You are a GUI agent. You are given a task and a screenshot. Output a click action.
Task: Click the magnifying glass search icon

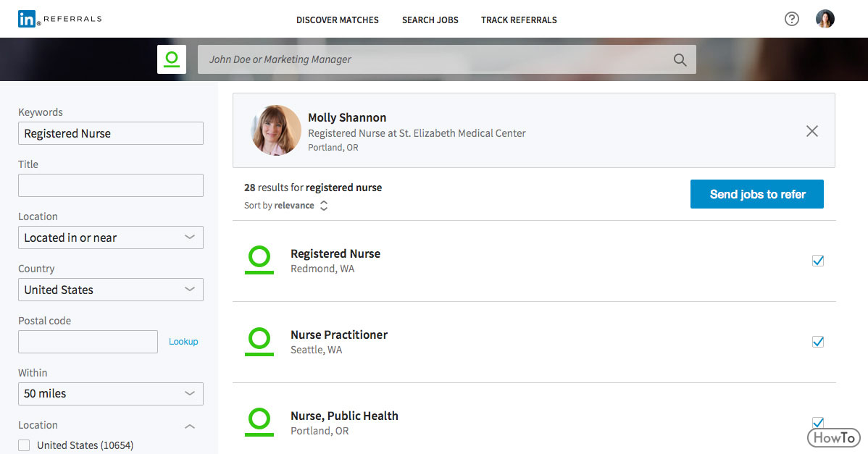point(680,59)
